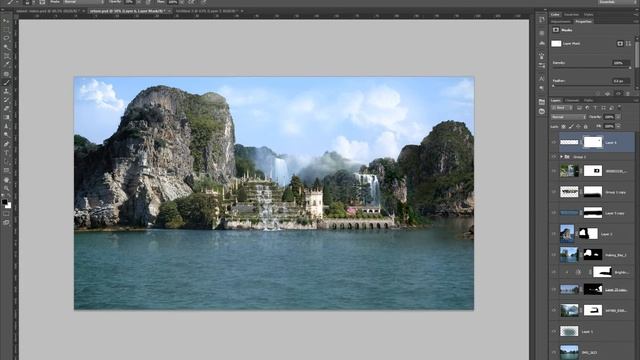Select the Lasso tool
The height and width of the screenshot is (360, 640).
(x=6, y=38)
